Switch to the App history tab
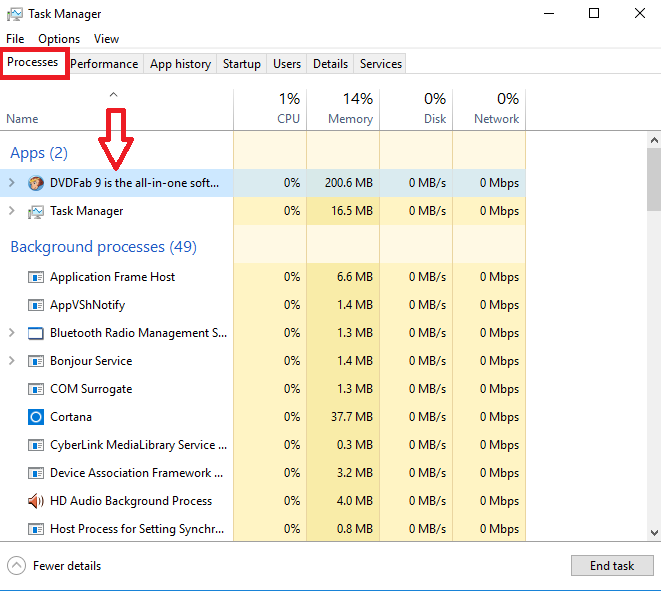This screenshot has width=663, height=591. (x=180, y=64)
